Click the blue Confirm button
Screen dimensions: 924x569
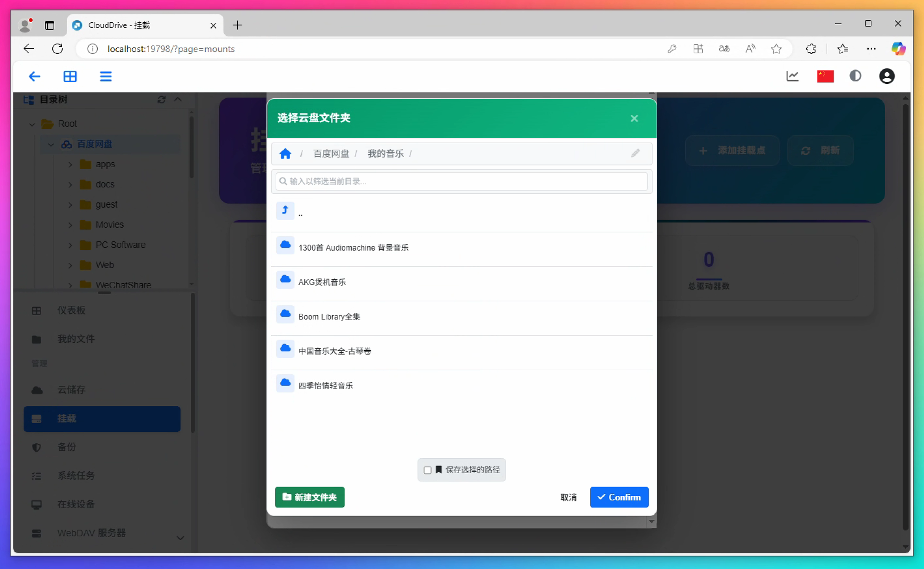[x=619, y=497]
